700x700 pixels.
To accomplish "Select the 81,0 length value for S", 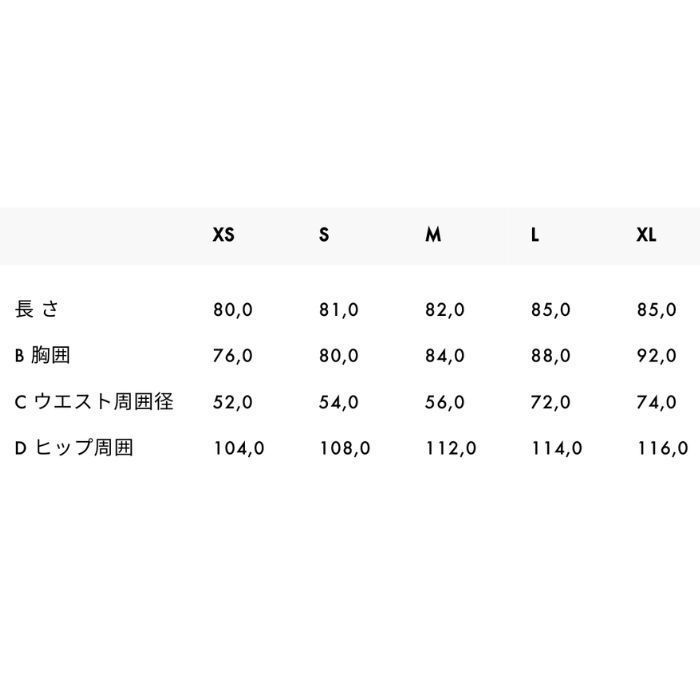I will click(339, 310).
